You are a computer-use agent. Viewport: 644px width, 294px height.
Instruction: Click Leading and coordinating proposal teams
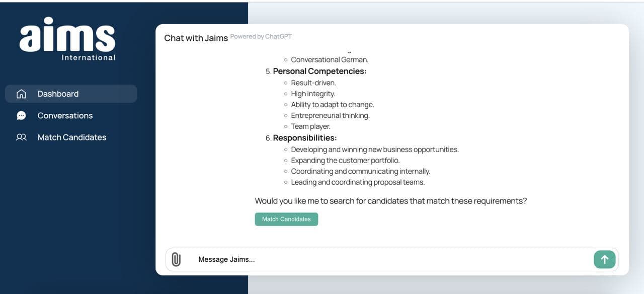[x=358, y=182]
